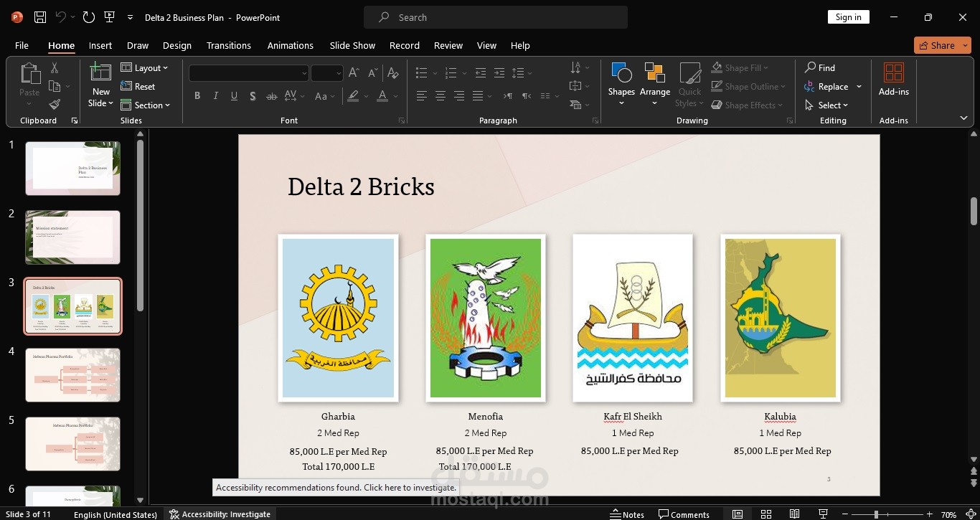The height and width of the screenshot is (520, 980).
Task: Clear all formatting with the eraser icon
Action: (392, 72)
